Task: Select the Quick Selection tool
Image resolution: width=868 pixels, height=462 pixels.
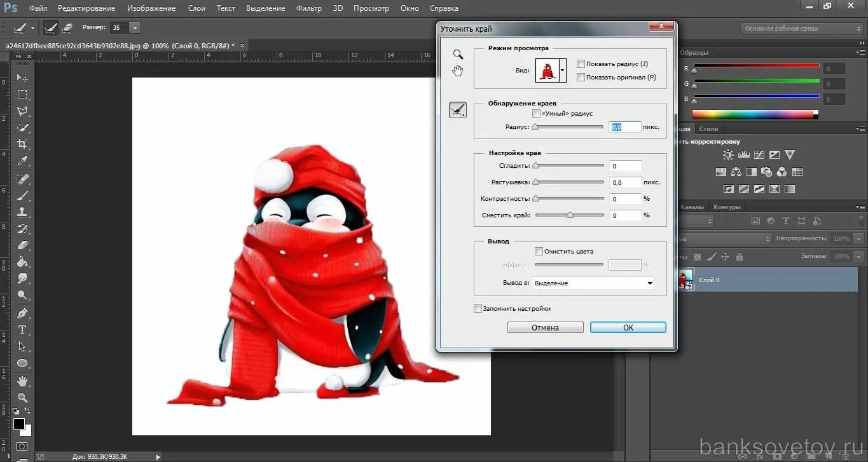Action: [x=22, y=128]
